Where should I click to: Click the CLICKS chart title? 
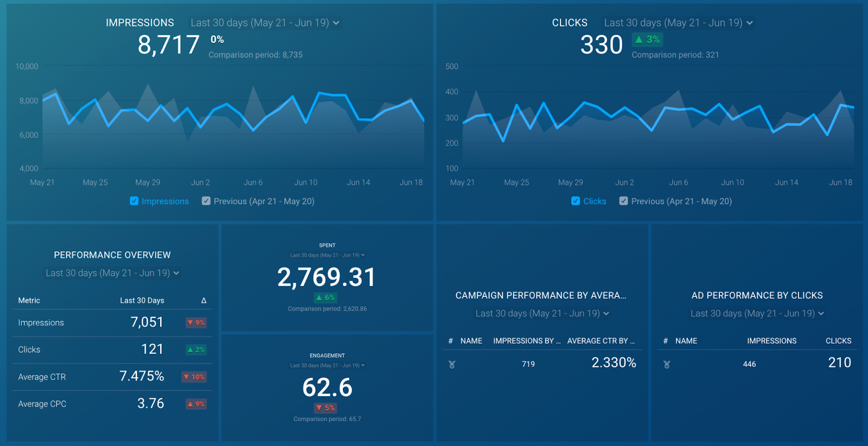(570, 23)
